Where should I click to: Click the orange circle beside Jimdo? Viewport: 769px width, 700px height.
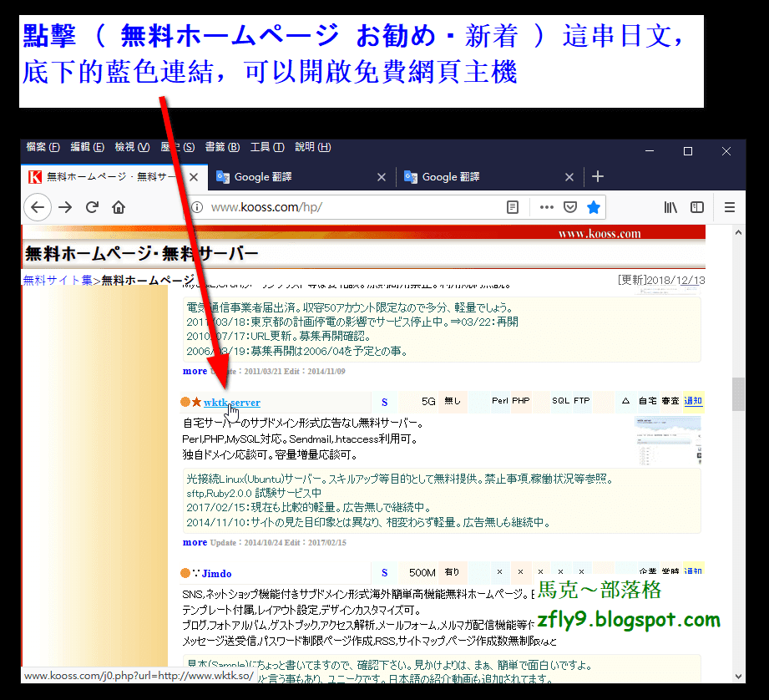(x=185, y=573)
